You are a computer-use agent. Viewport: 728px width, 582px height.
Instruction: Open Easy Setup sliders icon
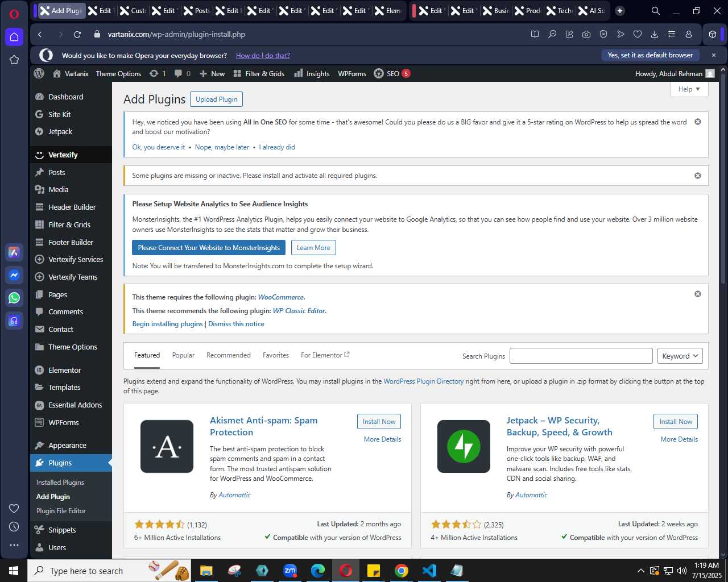(x=672, y=34)
